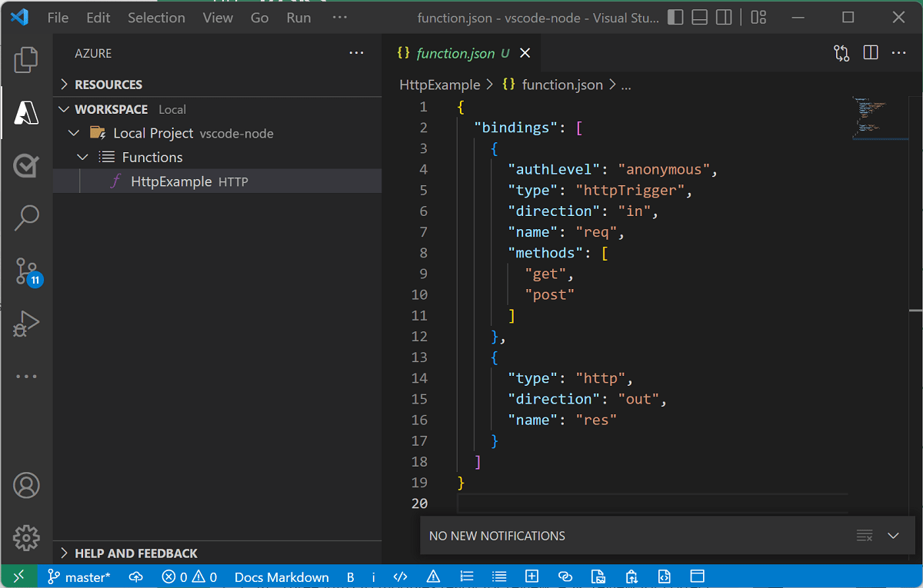Toggle the numbered list formatting icon
Screen dimensions: 923x588
pyautogui.click(x=467, y=576)
